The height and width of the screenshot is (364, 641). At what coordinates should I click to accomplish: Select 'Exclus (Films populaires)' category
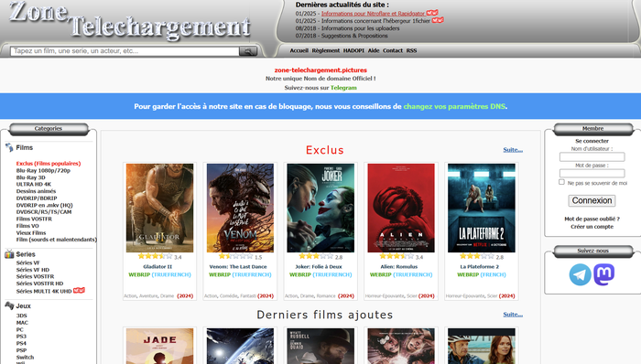tap(49, 163)
